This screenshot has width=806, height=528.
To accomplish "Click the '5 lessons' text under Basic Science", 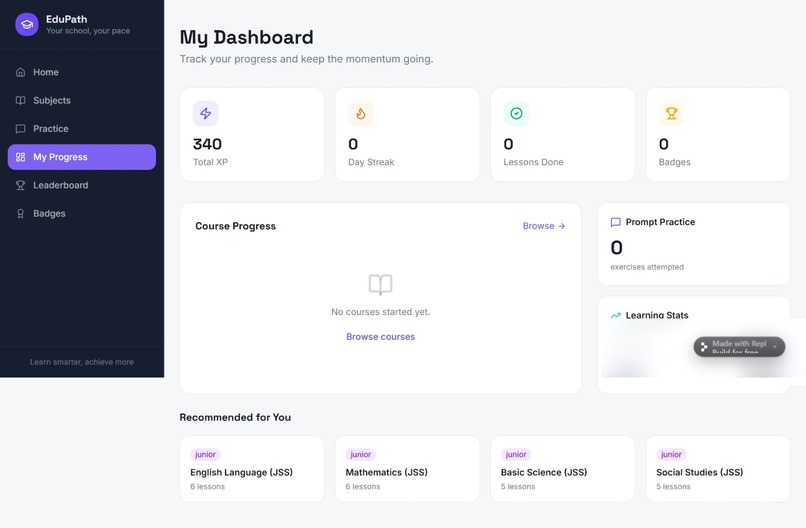I will pyautogui.click(x=518, y=486).
